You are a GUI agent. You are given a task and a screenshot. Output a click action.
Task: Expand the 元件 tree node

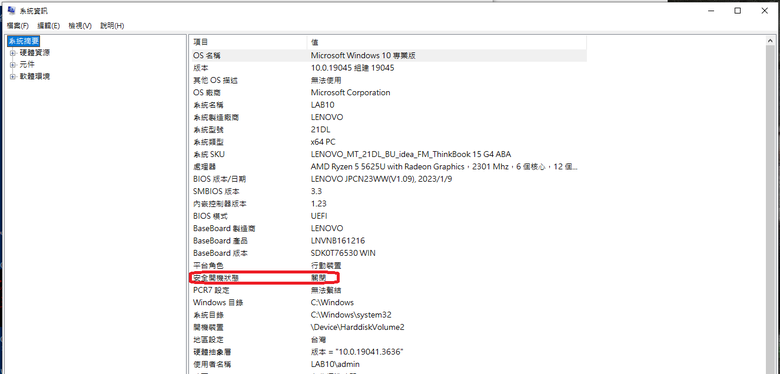[12, 65]
